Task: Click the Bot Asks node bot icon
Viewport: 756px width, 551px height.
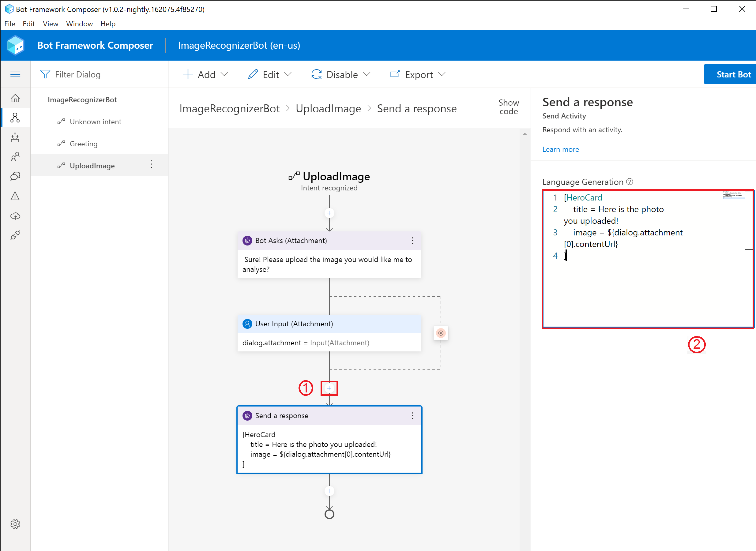Action: coord(247,241)
